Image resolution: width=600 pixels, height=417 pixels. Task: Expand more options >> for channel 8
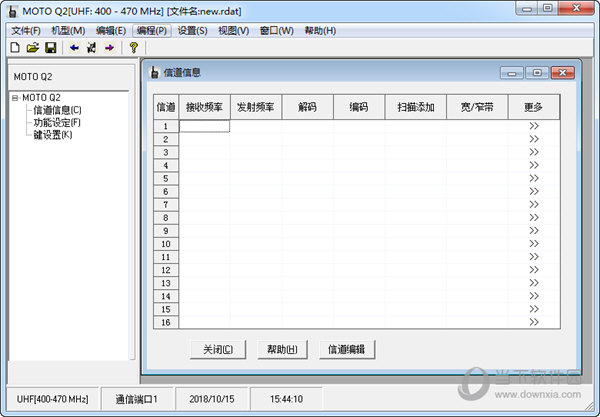point(534,217)
